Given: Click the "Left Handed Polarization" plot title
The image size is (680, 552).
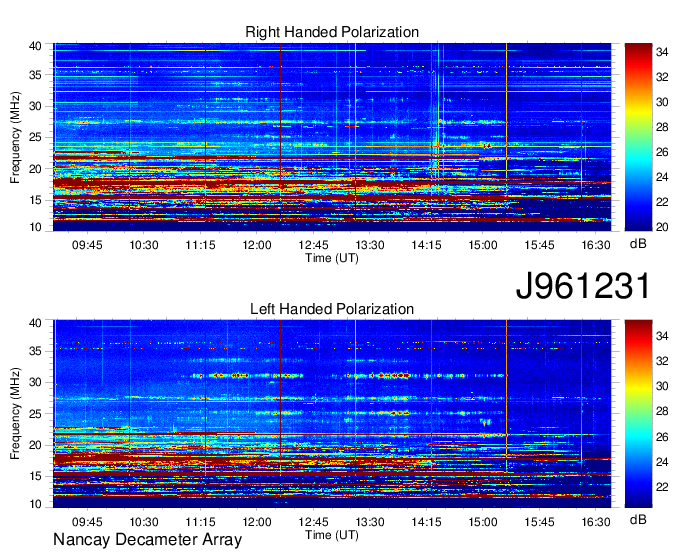Looking at the screenshot, I should 332,309.
